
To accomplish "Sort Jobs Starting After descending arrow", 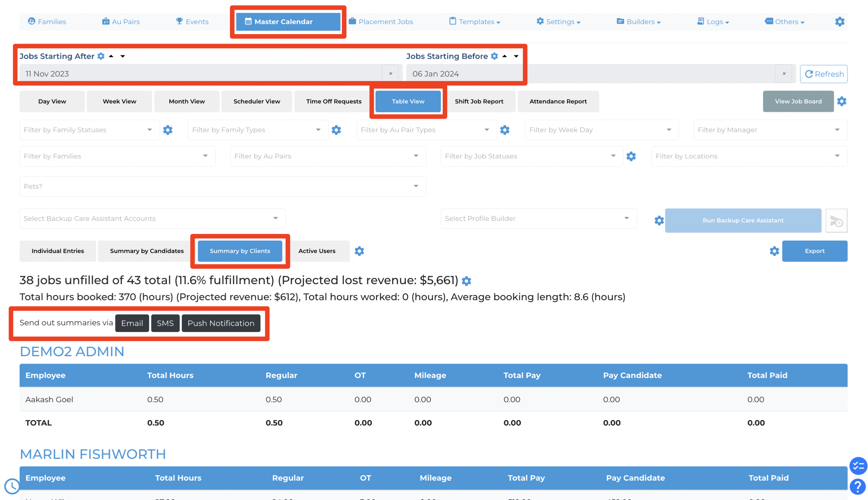I will click(123, 56).
